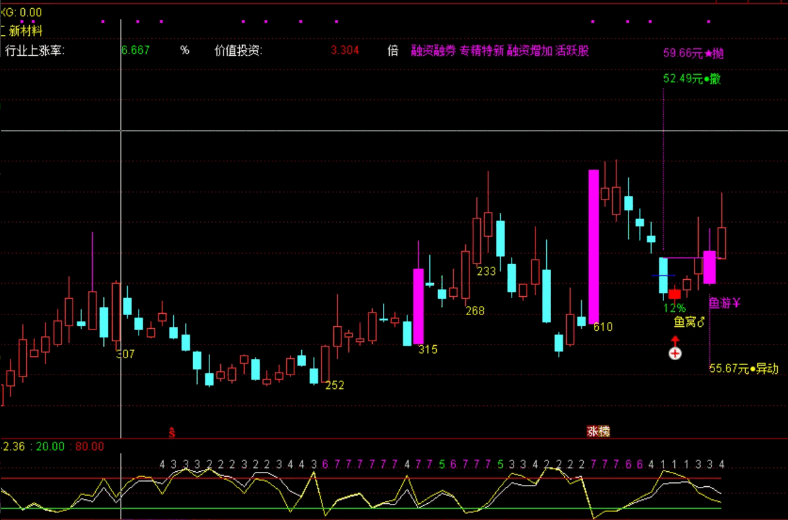Click the solid red candlestick above 12%
Image resolution: width=788 pixels, height=520 pixels.
click(x=675, y=294)
